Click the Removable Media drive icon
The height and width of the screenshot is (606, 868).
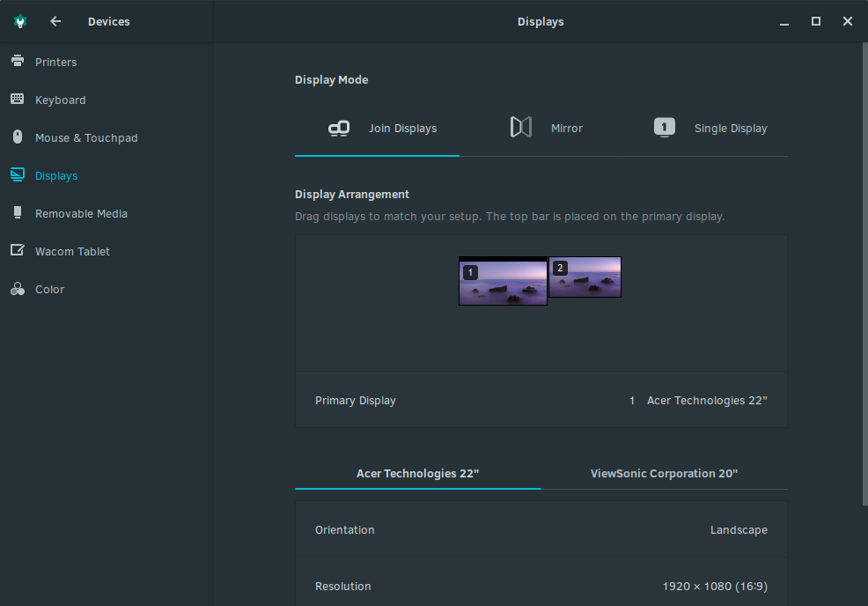17,212
